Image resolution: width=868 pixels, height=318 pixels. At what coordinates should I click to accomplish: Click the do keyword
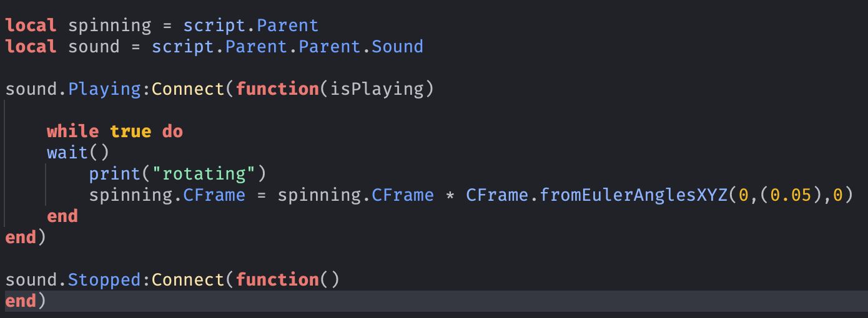point(172,132)
